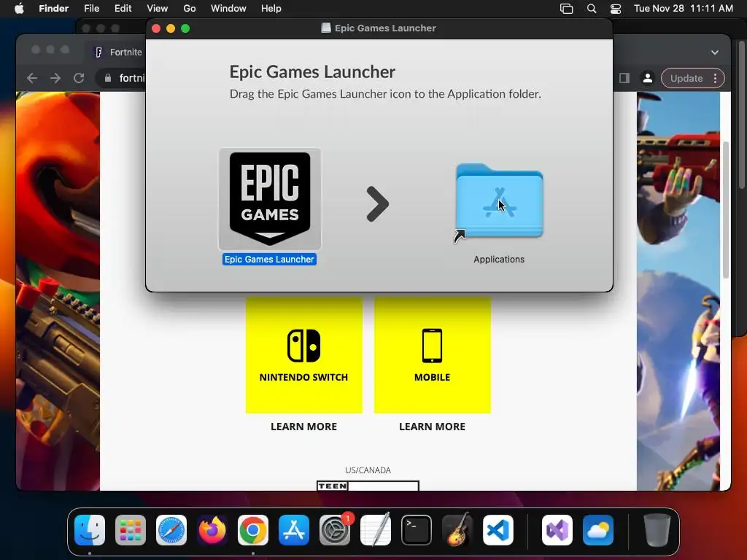Select the Epic Games Launcher app icon
The width and height of the screenshot is (747, 560).
tap(270, 199)
